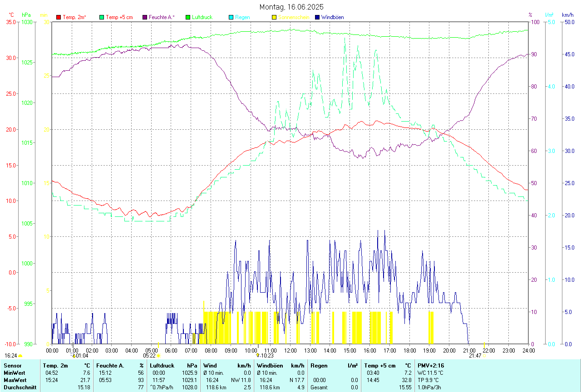The width and height of the screenshot is (581, 392).
Task: Click the purple Feuchte A. legend square
Action: pyautogui.click(x=145, y=17)
